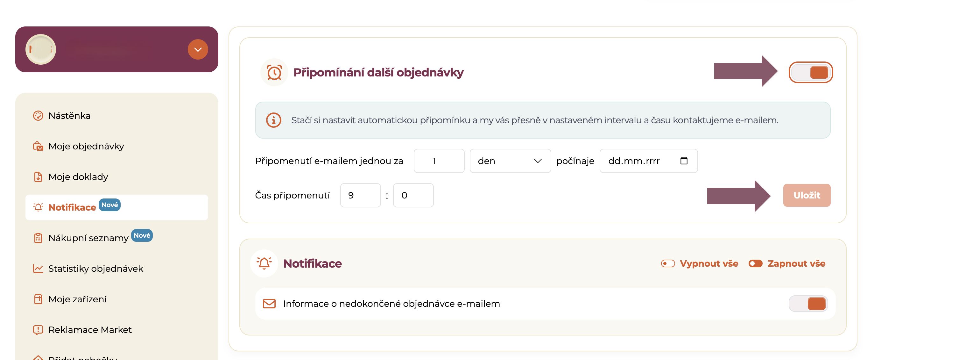Click the reminder hour field showing 9
Viewport: 980px width, 360px height.
[360, 195]
